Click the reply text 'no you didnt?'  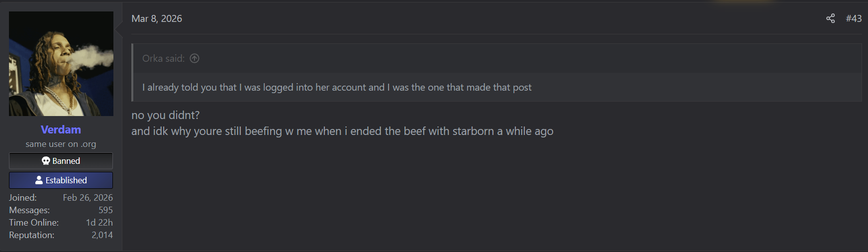point(165,115)
